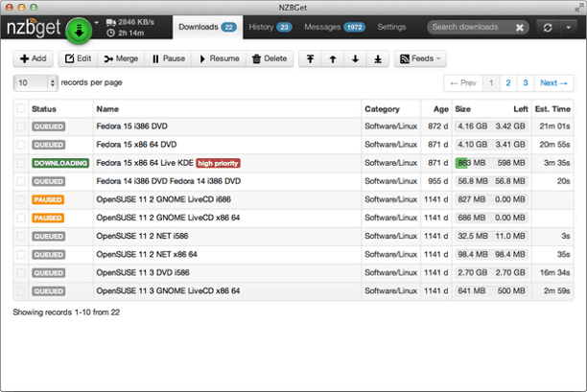Open Fedora 15 x86 64 Live KDE download
This screenshot has height=392, width=587.
coord(145,163)
